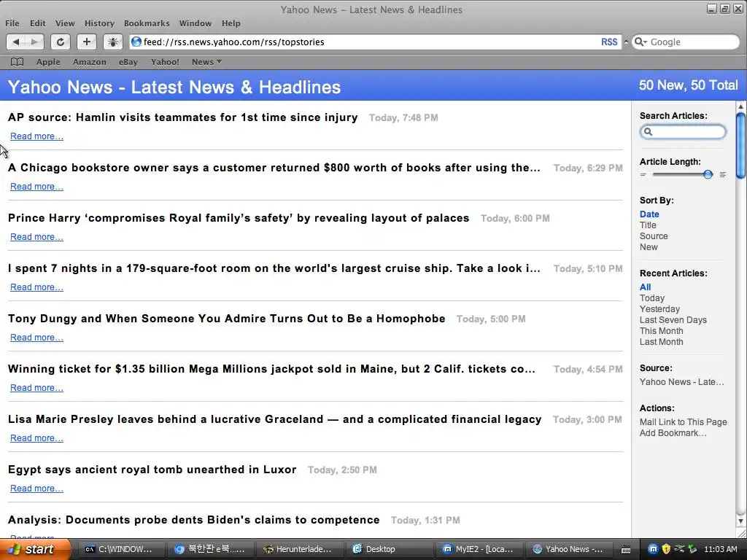Click the scrollbar up arrow
747x560 pixels.
740,107
